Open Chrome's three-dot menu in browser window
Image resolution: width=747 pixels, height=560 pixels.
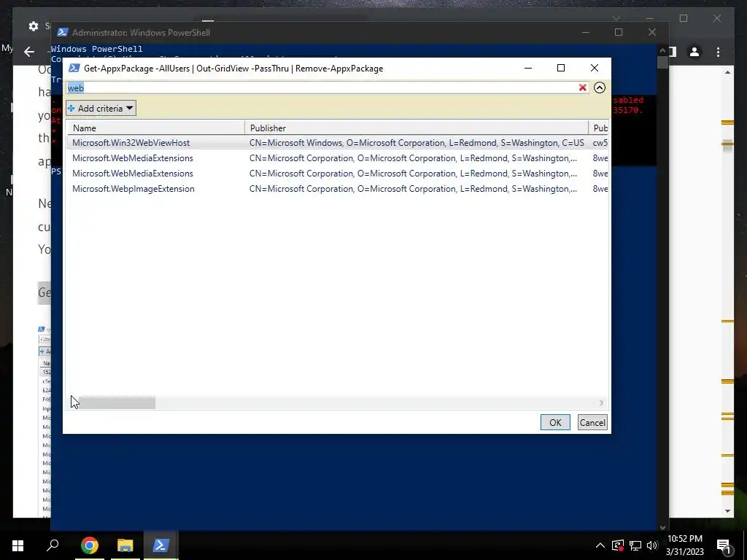(x=718, y=52)
